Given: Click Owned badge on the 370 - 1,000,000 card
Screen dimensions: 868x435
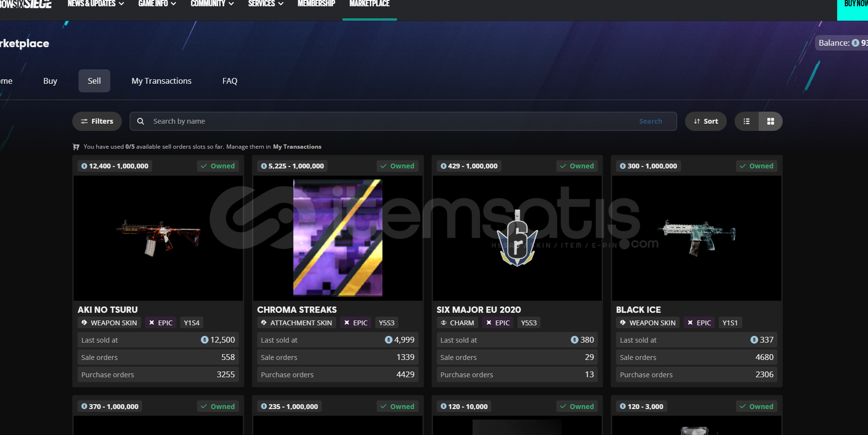Looking at the screenshot, I should (218, 407).
